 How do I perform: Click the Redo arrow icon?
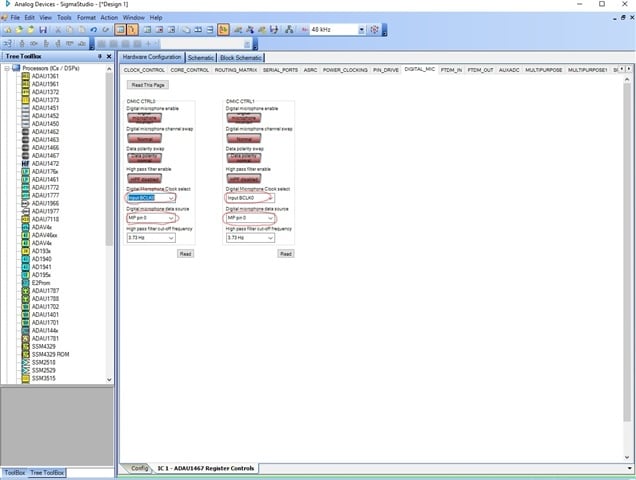tap(106, 30)
